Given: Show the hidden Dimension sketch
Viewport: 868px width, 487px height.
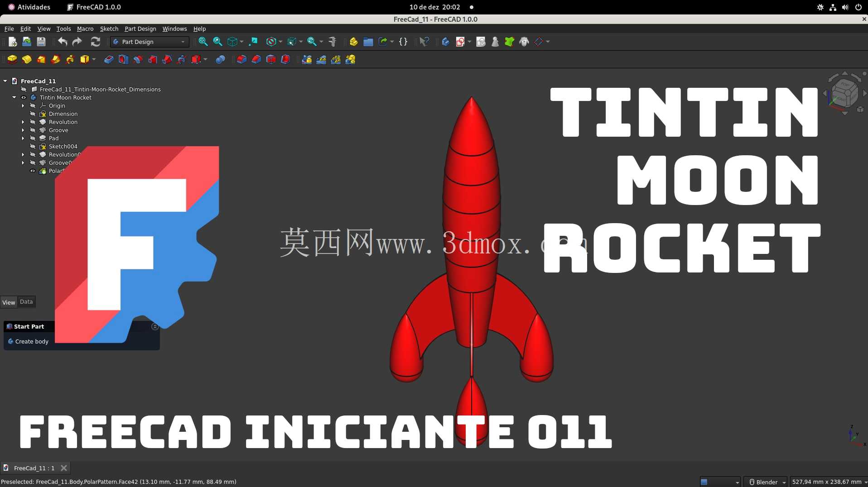Looking at the screenshot, I should [33, 114].
